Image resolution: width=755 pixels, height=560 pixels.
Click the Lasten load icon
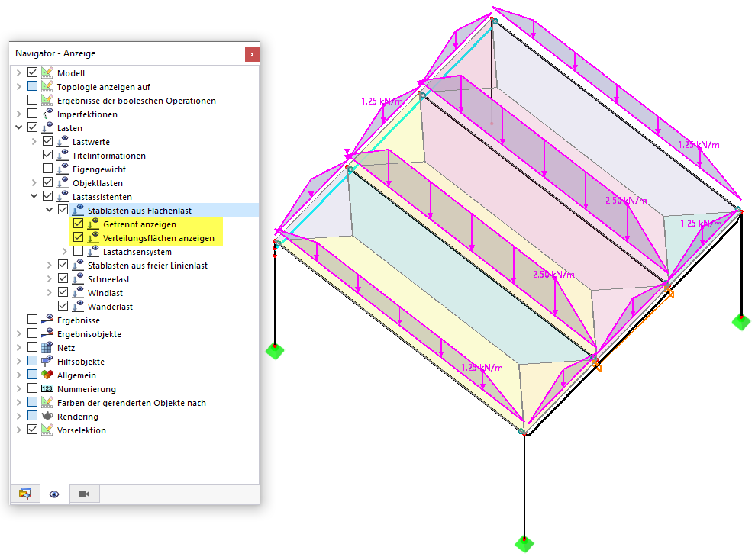[x=47, y=128]
